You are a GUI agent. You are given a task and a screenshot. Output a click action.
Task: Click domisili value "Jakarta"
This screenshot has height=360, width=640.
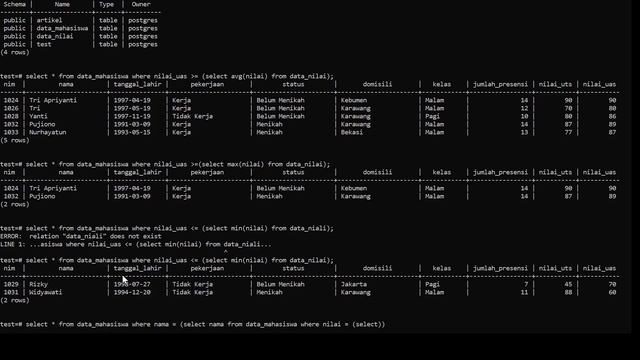[353, 284]
